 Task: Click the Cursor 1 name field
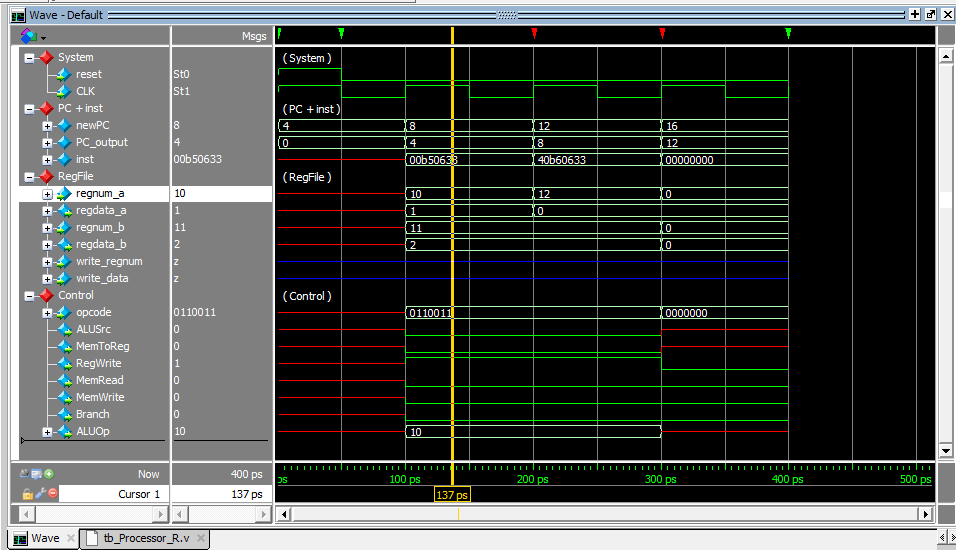tap(113, 494)
